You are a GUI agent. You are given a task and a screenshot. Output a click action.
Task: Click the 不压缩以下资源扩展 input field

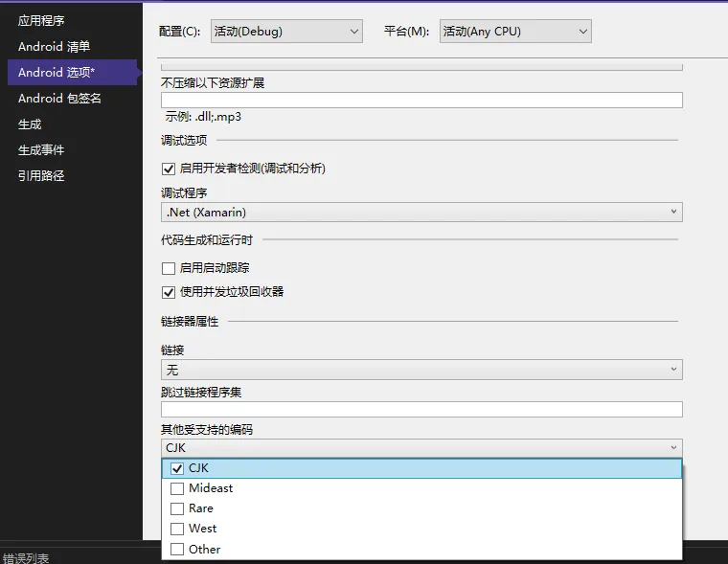pos(421,100)
